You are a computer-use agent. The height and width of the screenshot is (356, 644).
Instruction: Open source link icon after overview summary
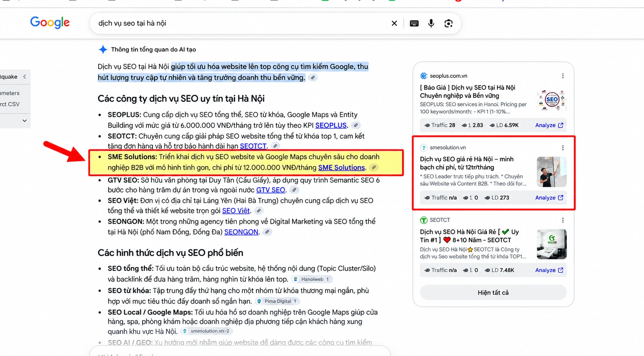pos(313,78)
